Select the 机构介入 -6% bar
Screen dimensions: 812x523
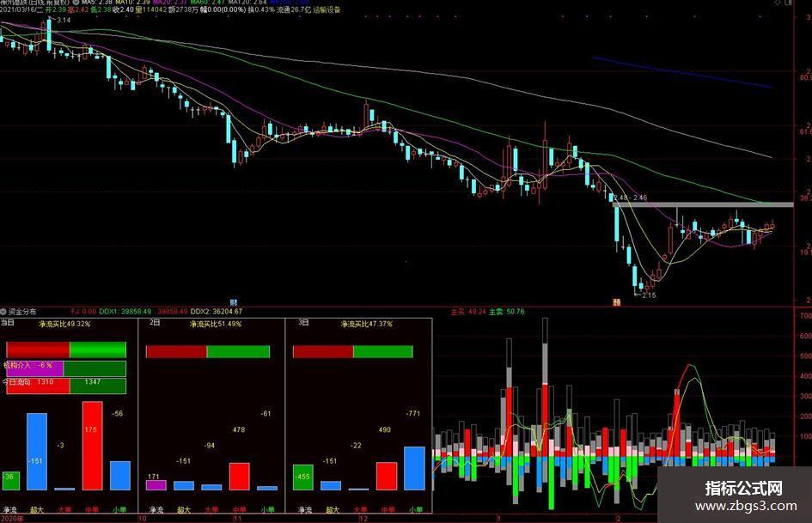(x=66, y=368)
